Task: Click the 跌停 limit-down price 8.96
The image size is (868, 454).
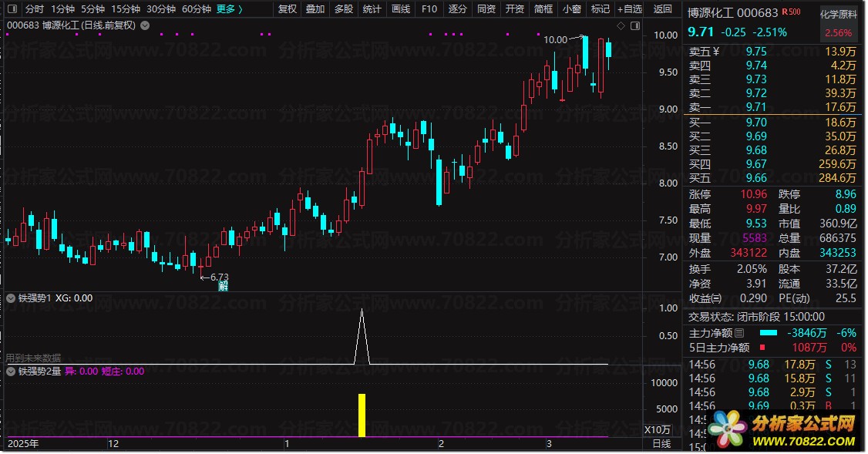Action: pos(846,194)
